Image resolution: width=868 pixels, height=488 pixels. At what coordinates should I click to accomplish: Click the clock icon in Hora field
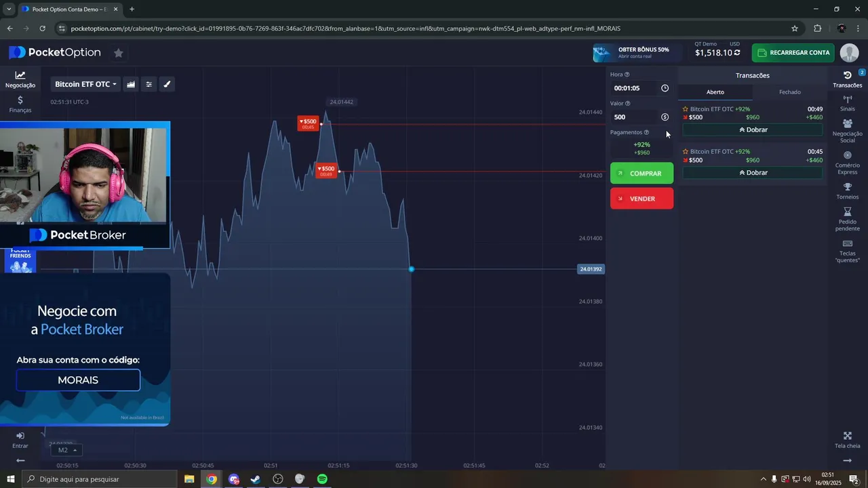[x=665, y=88]
